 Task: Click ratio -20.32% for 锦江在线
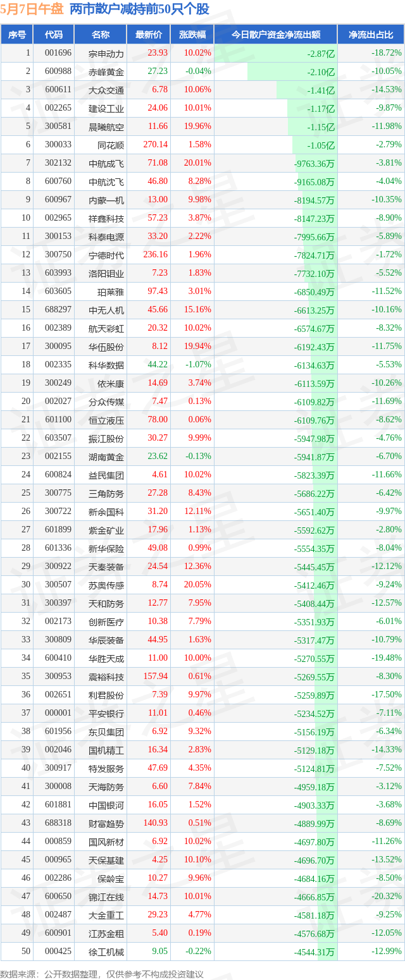385,897
